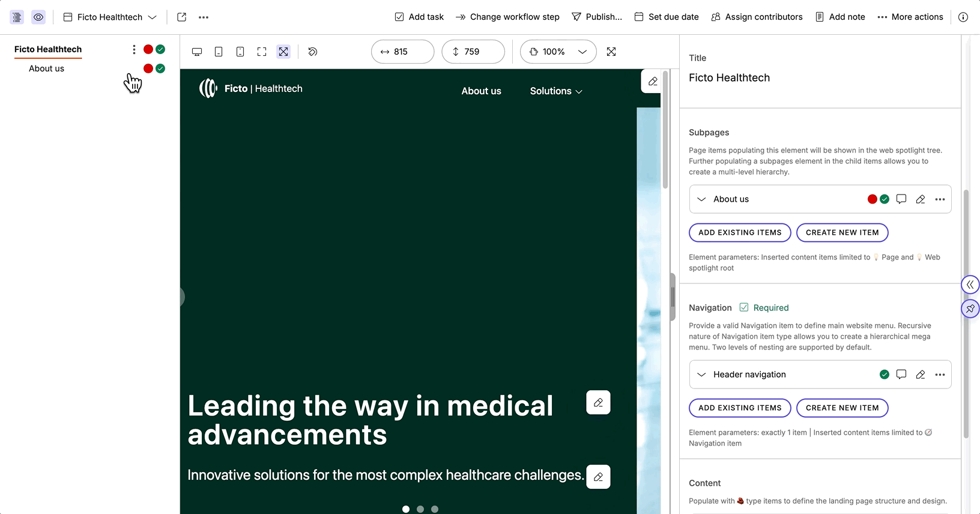Click the right panel vertical scrollbar
The height and width of the screenshot is (514, 980).
pos(966,314)
